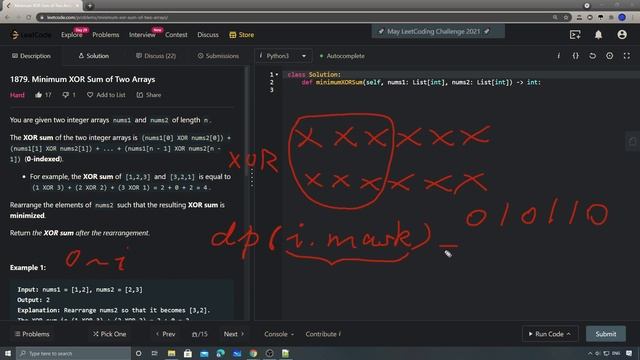Screen dimensions: 640x360
Task: Open the Explore menu item
Action: pos(71,35)
